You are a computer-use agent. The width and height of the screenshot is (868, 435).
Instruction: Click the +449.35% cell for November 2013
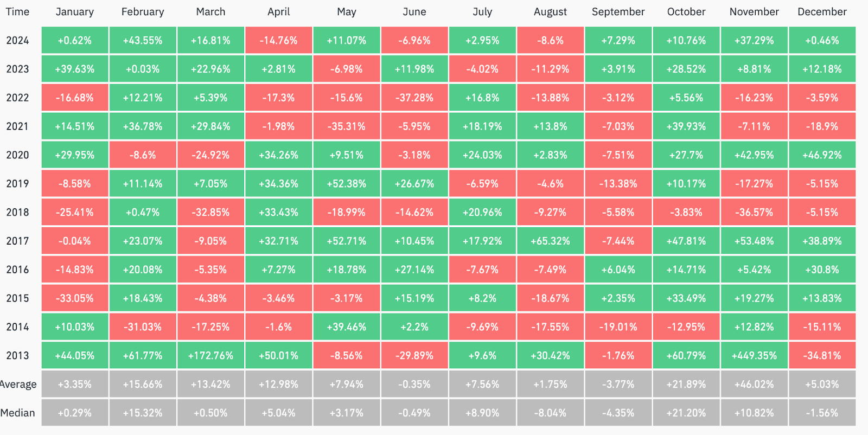(x=754, y=356)
